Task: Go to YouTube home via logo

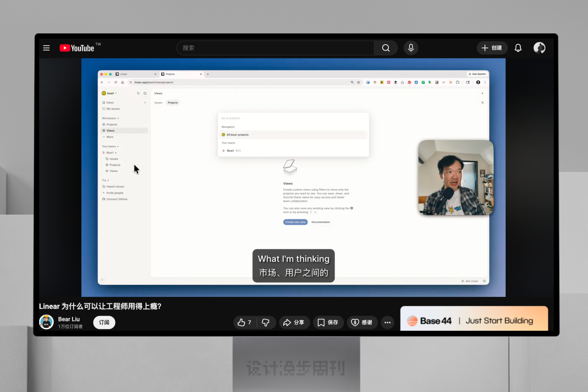Action: pyautogui.click(x=77, y=48)
